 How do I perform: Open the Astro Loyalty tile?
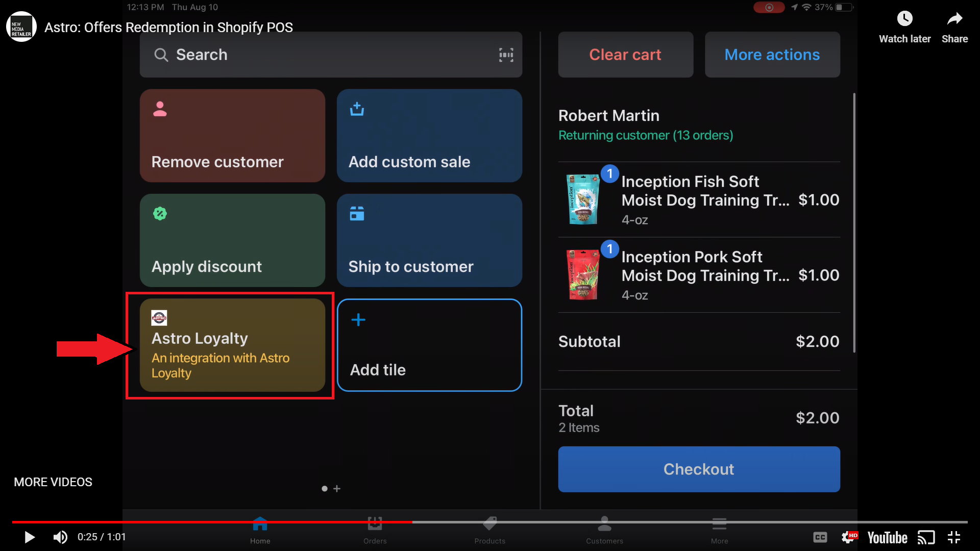pyautogui.click(x=232, y=345)
